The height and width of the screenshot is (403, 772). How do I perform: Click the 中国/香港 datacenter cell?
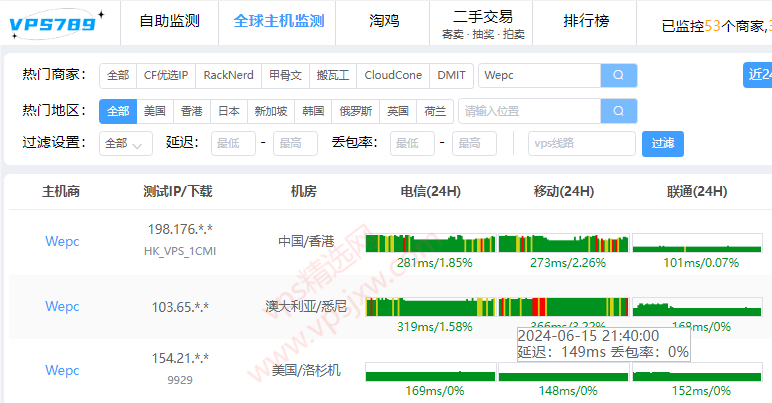(x=306, y=241)
